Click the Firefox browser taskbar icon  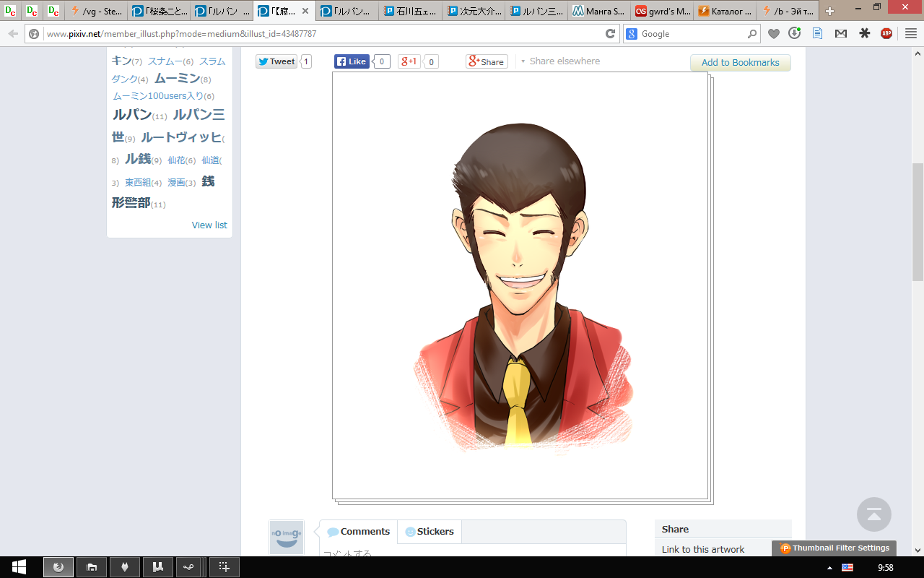click(58, 567)
